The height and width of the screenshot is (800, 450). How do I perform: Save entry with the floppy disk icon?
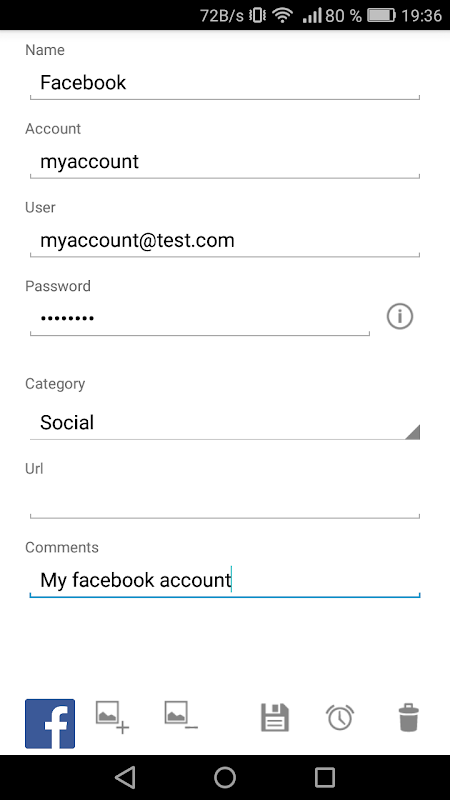275,717
